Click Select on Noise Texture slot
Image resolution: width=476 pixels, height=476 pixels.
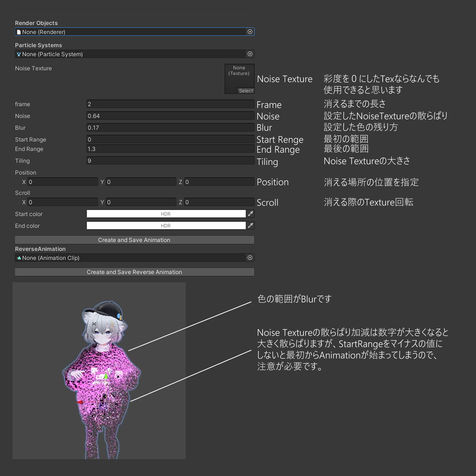[246, 91]
